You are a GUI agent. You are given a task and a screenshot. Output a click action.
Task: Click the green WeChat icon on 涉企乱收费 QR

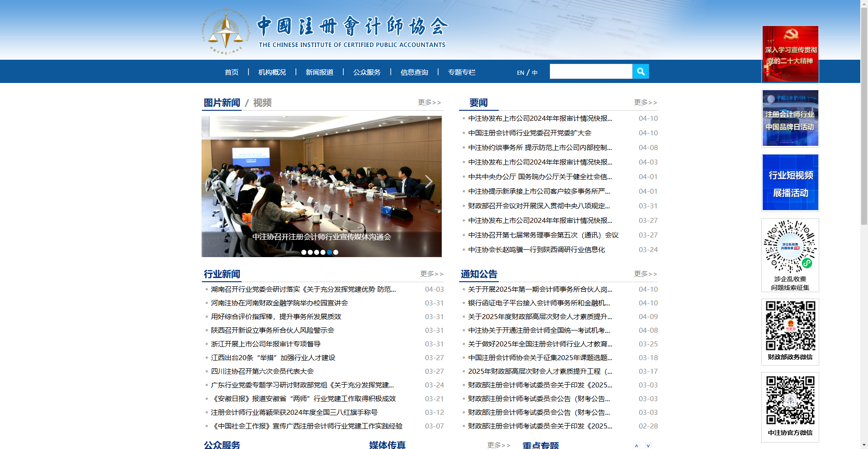tap(806, 263)
